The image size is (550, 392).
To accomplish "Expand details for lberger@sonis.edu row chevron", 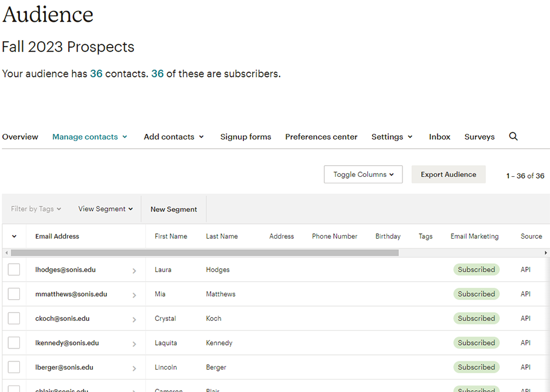I will click(x=135, y=367).
